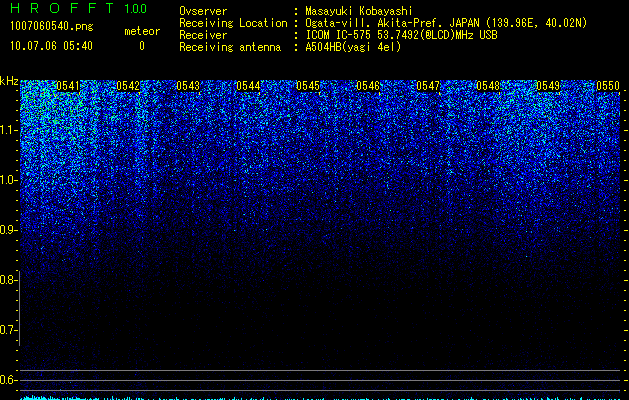Click the meteor count label
Image resolution: width=629 pixels, height=400 pixels.
(x=142, y=31)
